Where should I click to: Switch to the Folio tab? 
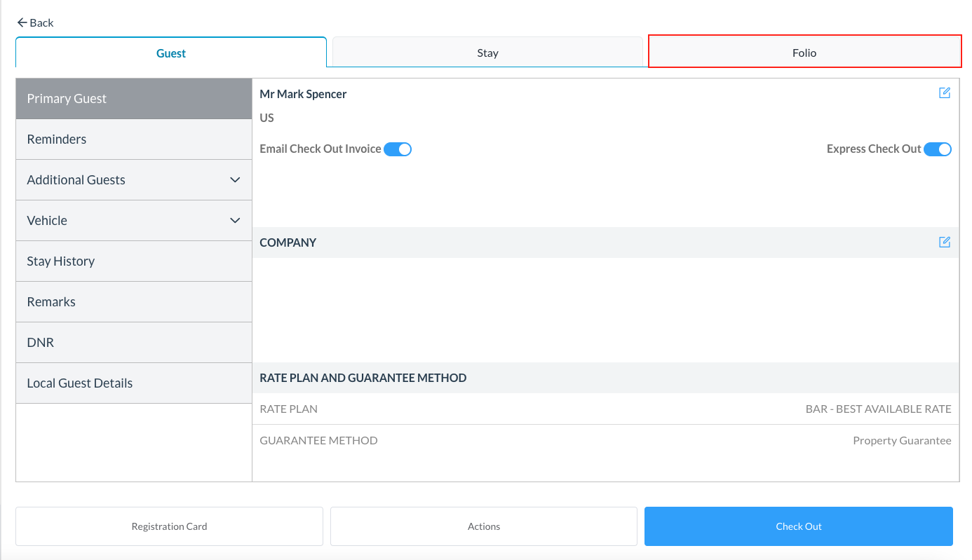tap(804, 53)
